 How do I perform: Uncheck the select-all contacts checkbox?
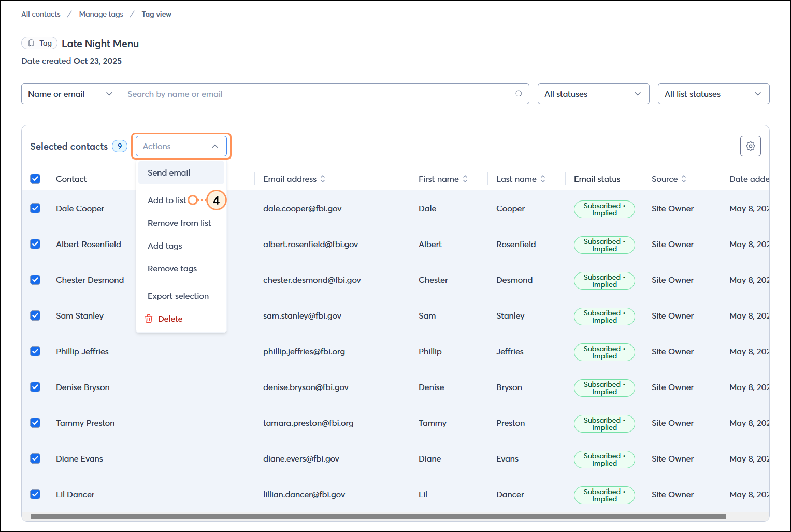point(35,178)
